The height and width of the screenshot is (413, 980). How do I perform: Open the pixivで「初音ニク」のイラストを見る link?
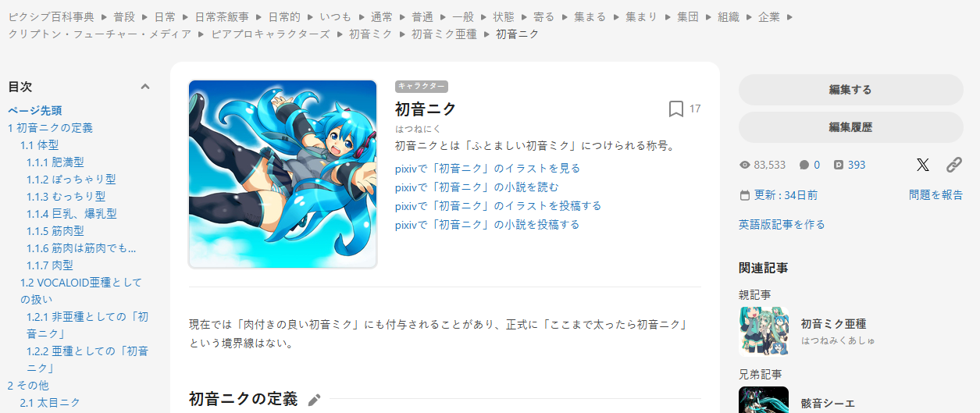487,168
